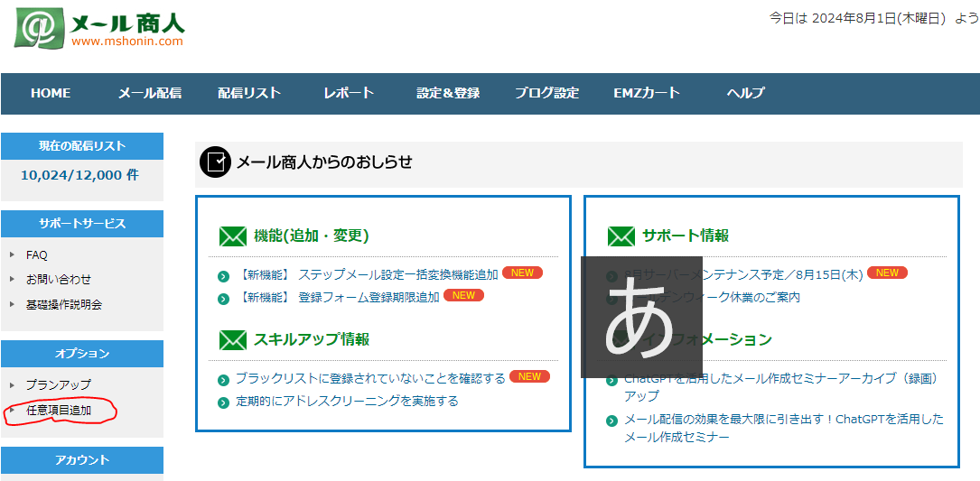980x481 pixels.
Task: Click the メール商人からのおしらせ title
Action: coord(323,162)
